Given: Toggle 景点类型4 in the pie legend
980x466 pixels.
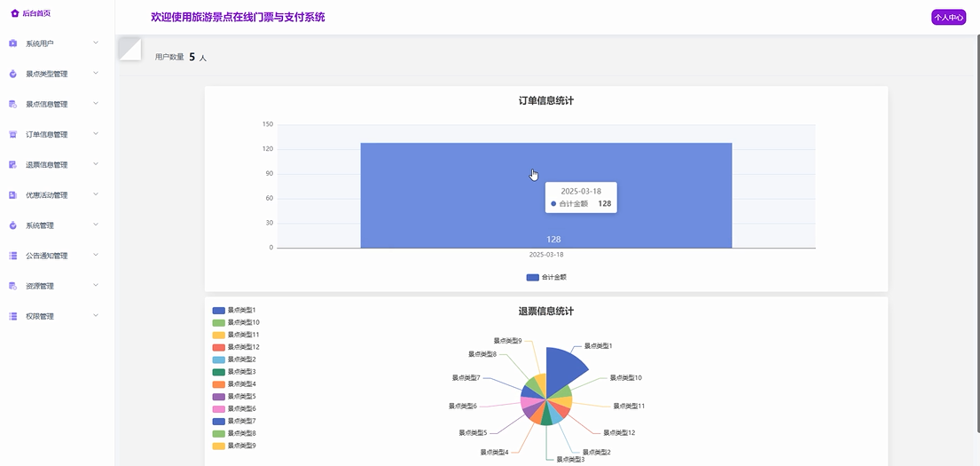Looking at the screenshot, I should pos(234,384).
